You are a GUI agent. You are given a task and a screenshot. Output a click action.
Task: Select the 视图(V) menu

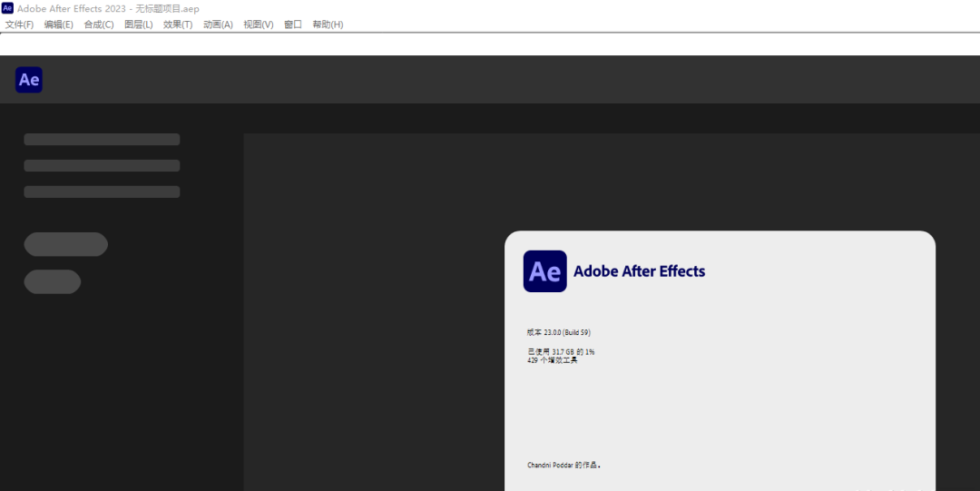pos(258,25)
